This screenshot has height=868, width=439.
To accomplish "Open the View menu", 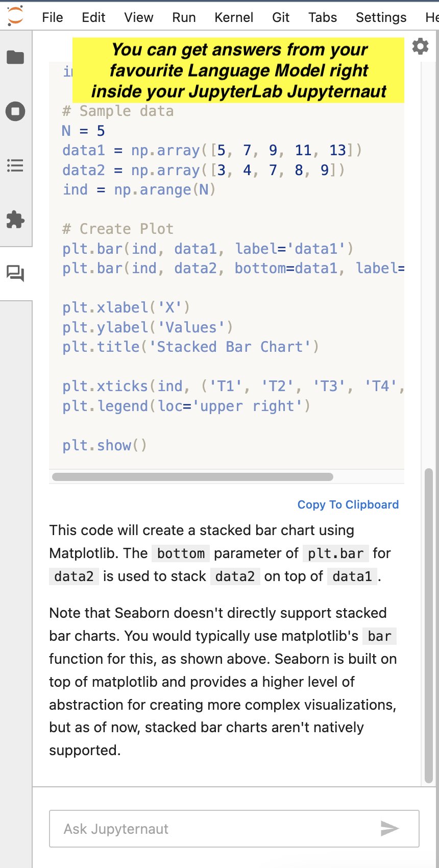I will pos(138,17).
